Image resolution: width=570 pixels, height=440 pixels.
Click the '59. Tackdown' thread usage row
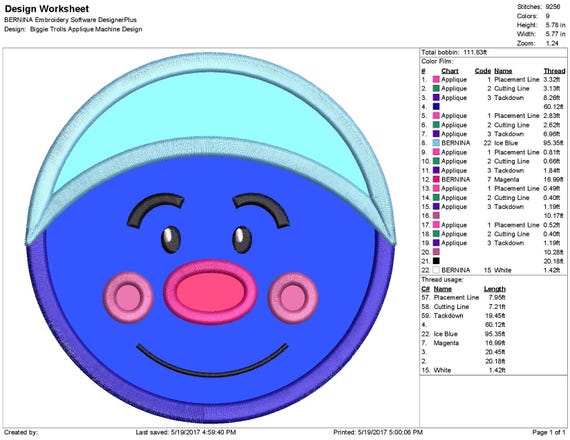[463, 316]
